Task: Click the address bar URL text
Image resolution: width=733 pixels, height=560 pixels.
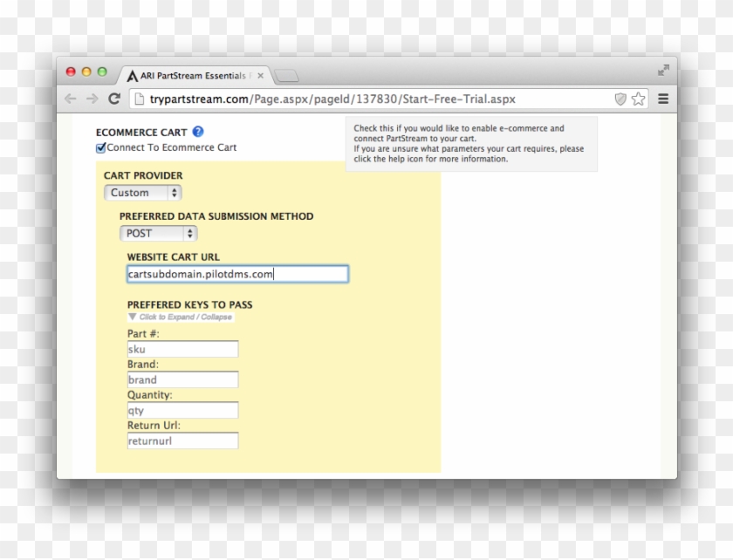Action: [332, 99]
